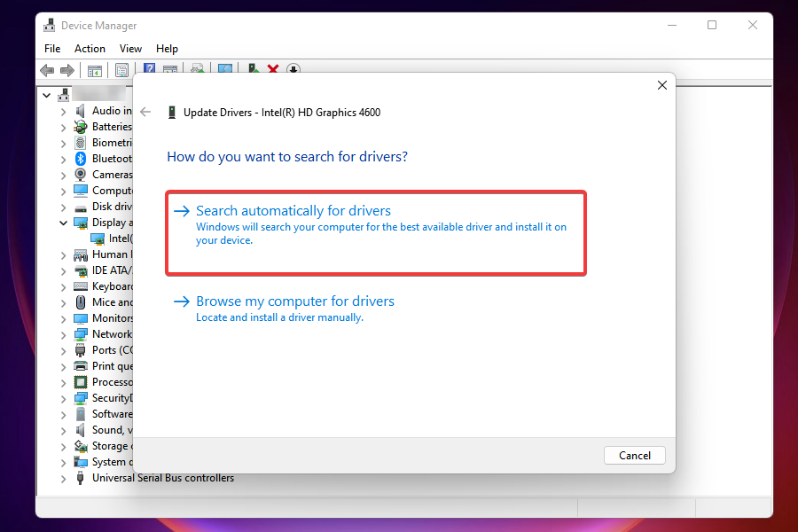Viewport: 798px width, 532px height.
Task: Click the Back arrow in Device Manager toolbar
Action: (x=47, y=70)
